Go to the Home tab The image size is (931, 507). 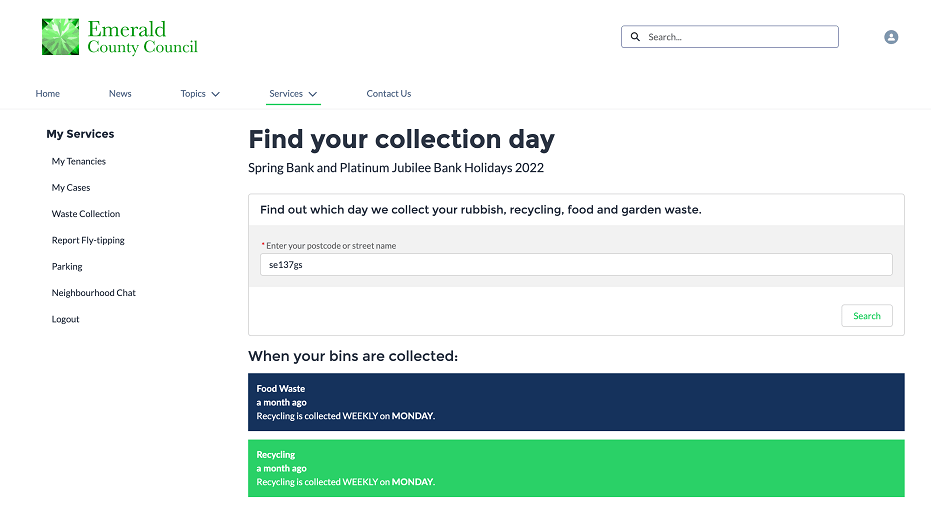point(47,94)
